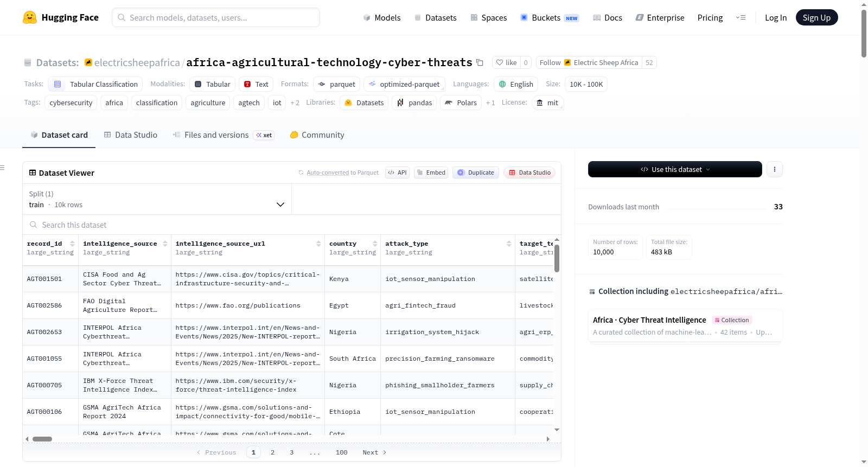Click the English language tag
Image resolution: width=868 pixels, height=467 pixels.
(x=516, y=84)
